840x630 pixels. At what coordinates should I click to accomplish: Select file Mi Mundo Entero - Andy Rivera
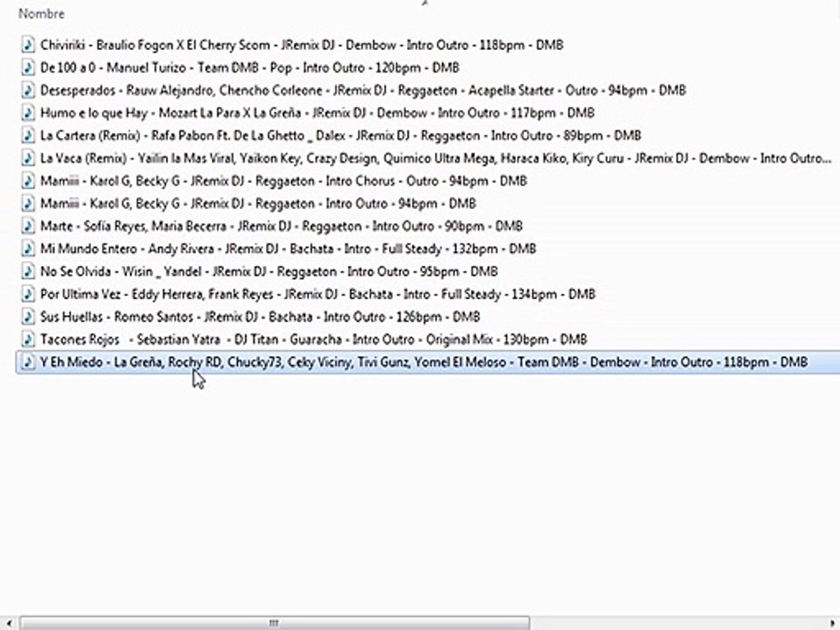tap(288, 248)
